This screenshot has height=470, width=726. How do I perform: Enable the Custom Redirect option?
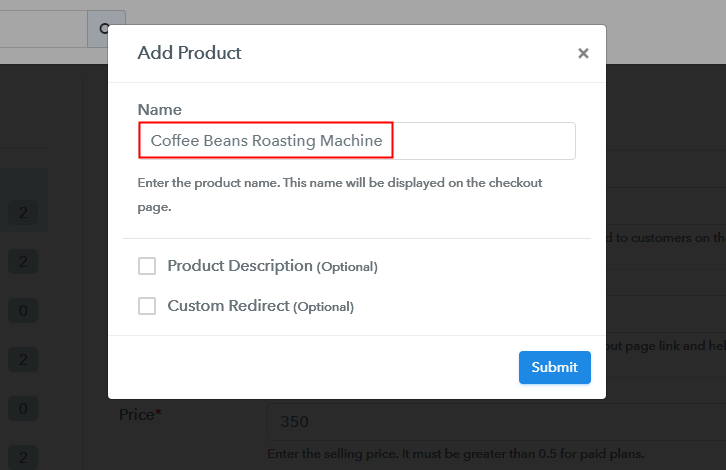coord(147,306)
